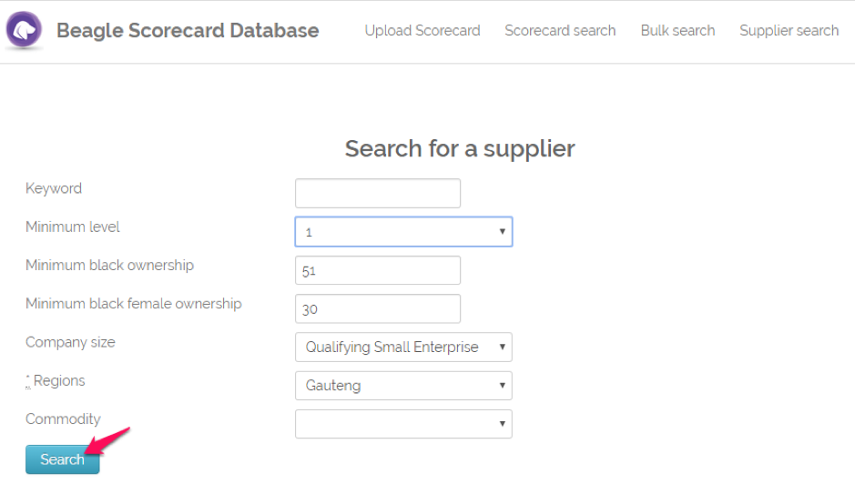Screen dimensions: 855x504
Task: Expand the empty Commodity dropdown
Action: coord(403,424)
